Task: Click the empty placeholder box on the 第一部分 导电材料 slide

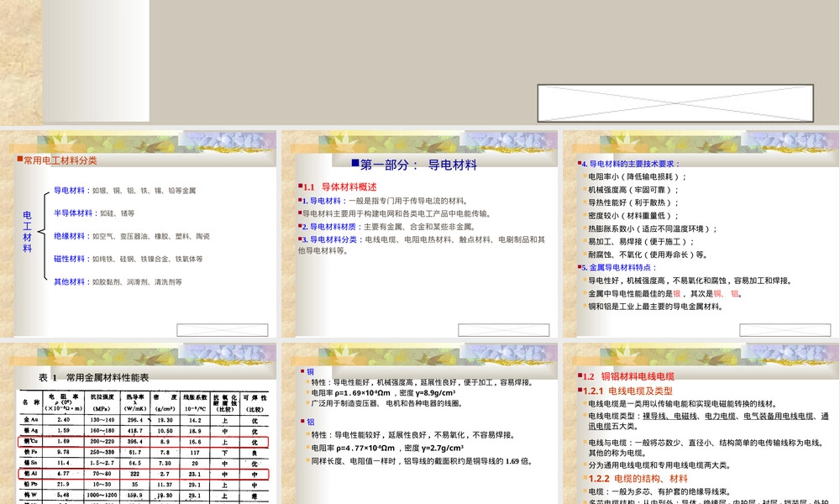Action: (503, 330)
